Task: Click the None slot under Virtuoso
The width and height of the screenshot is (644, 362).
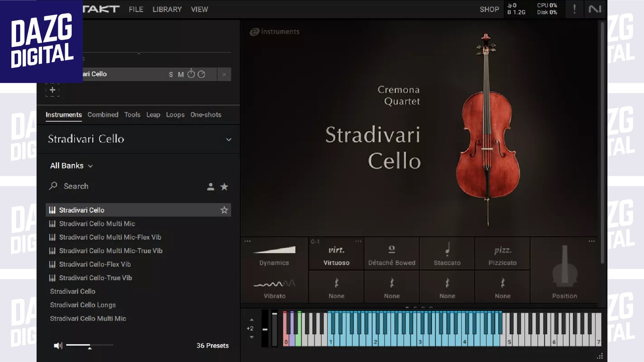Action: tap(336, 287)
